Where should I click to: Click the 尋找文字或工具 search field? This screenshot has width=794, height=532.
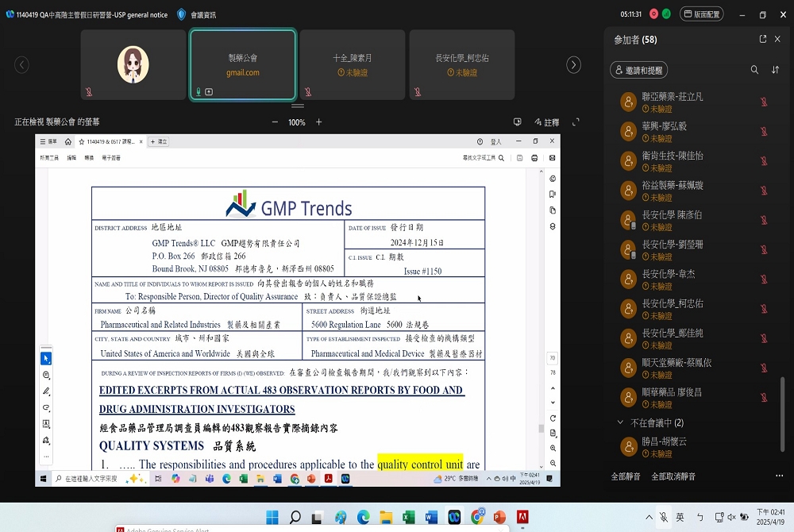click(x=483, y=158)
